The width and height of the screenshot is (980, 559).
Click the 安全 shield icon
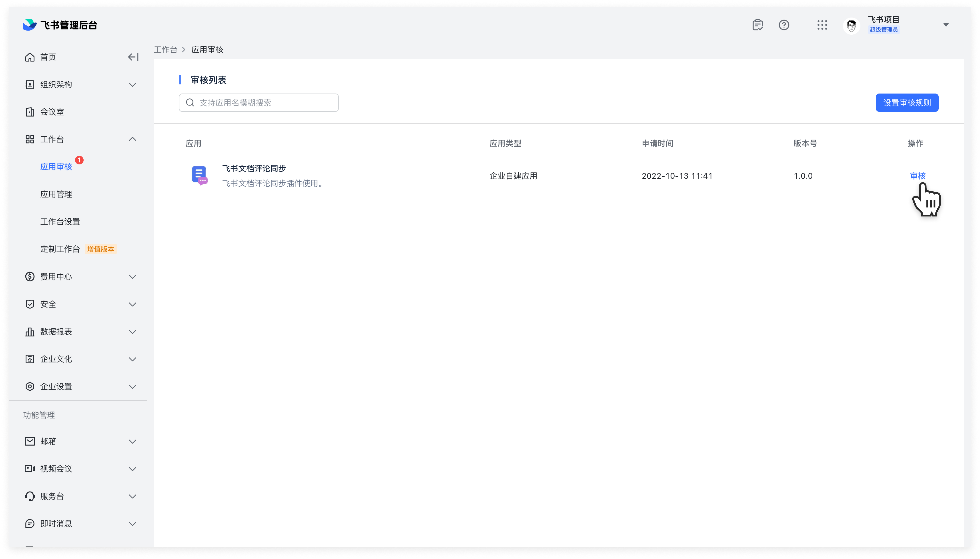(x=30, y=304)
